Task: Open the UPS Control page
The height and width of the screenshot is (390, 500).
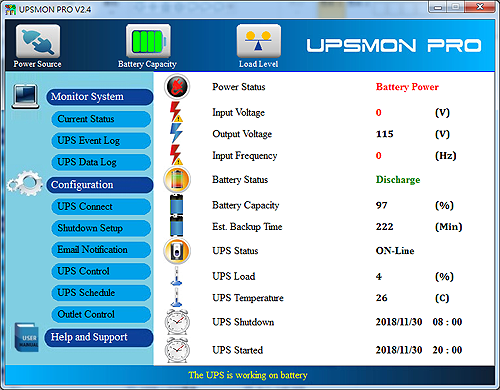Action: pos(101,271)
